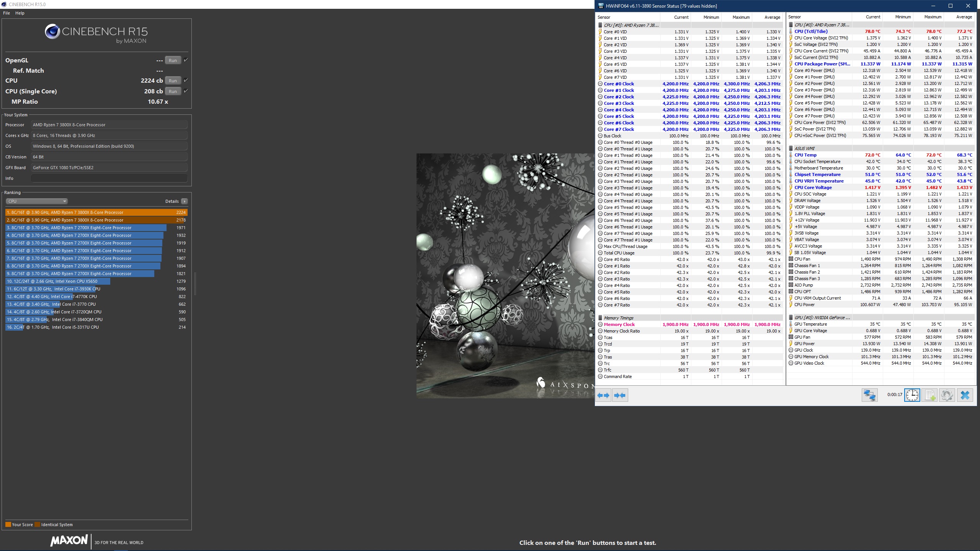The width and height of the screenshot is (980, 551).
Task: Reset sensor min/max values using the clock icon
Action: [x=912, y=395]
